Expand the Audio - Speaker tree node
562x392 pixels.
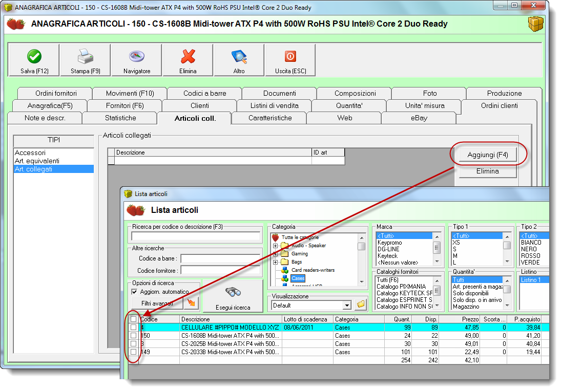[x=275, y=246]
